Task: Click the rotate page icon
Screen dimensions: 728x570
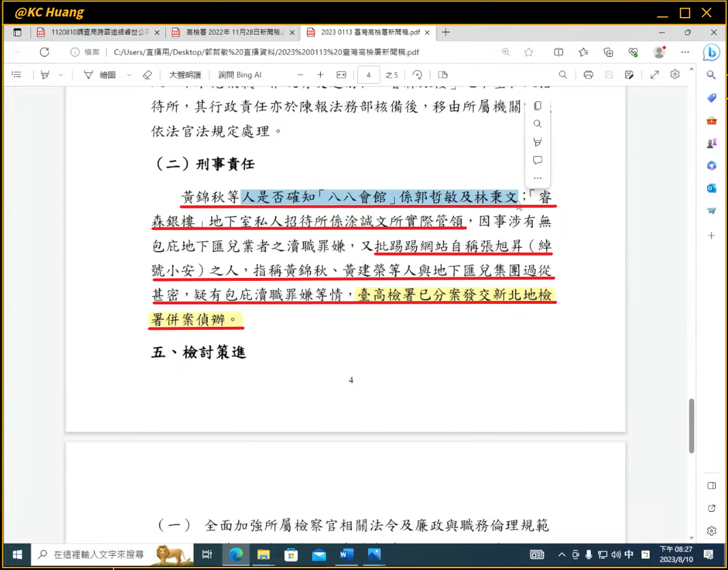Action: (x=417, y=75)
